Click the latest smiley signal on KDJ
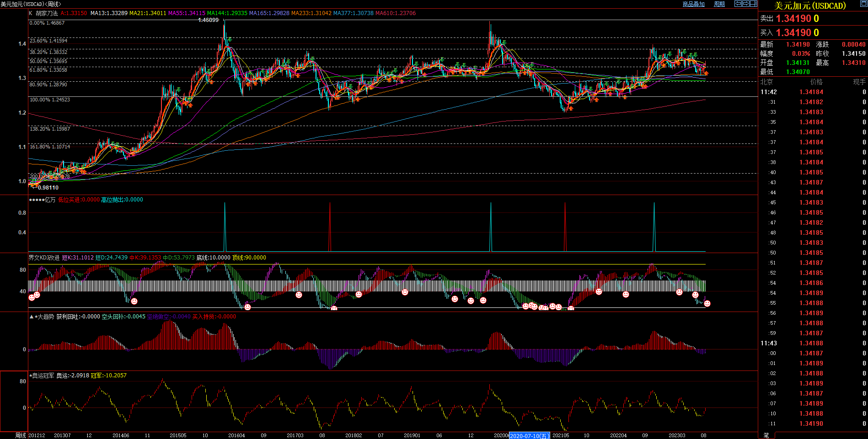 (707, 303)
